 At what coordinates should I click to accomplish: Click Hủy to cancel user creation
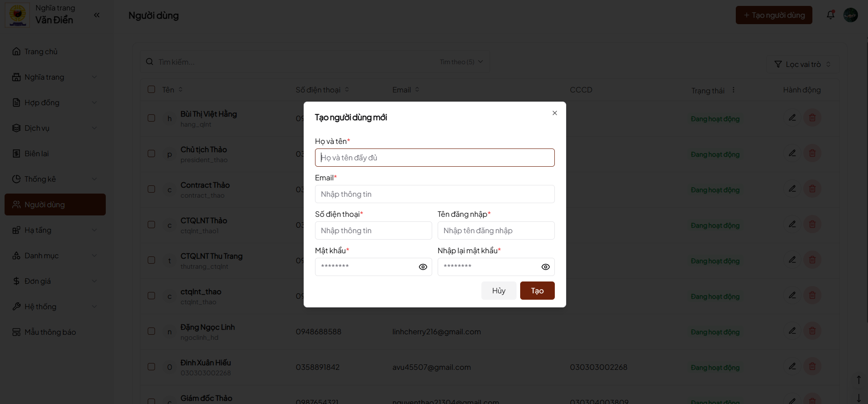point(499,291)
